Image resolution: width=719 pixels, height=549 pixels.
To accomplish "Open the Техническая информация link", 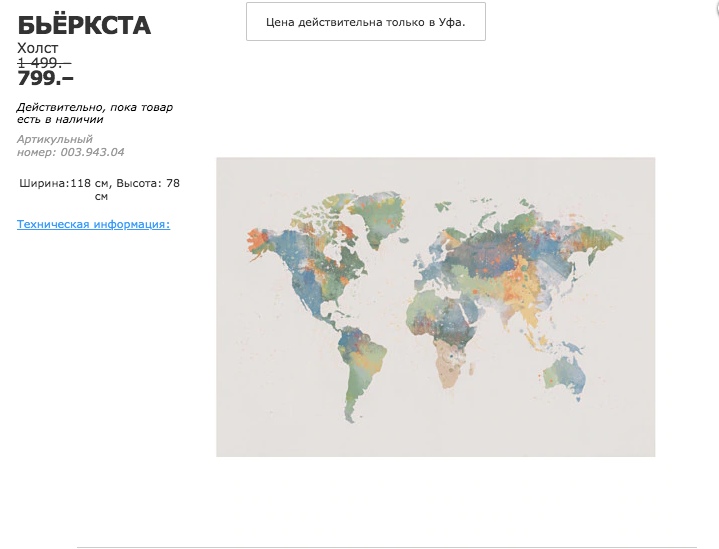I will pos(94,224).
